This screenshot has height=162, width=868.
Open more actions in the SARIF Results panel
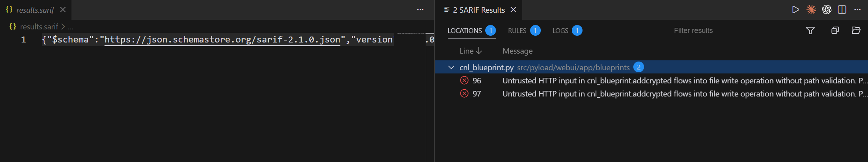tap(857, 10)
